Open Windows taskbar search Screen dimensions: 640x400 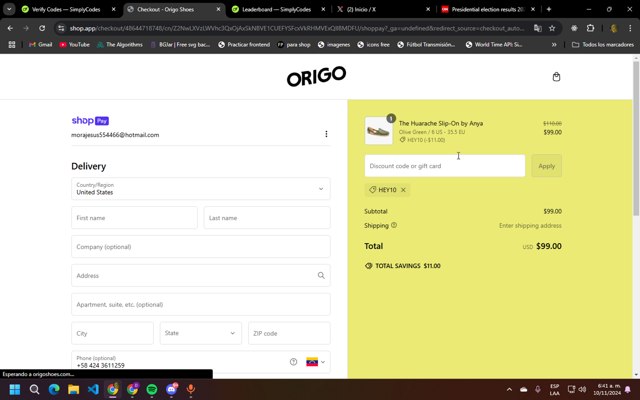click(34, 389)
